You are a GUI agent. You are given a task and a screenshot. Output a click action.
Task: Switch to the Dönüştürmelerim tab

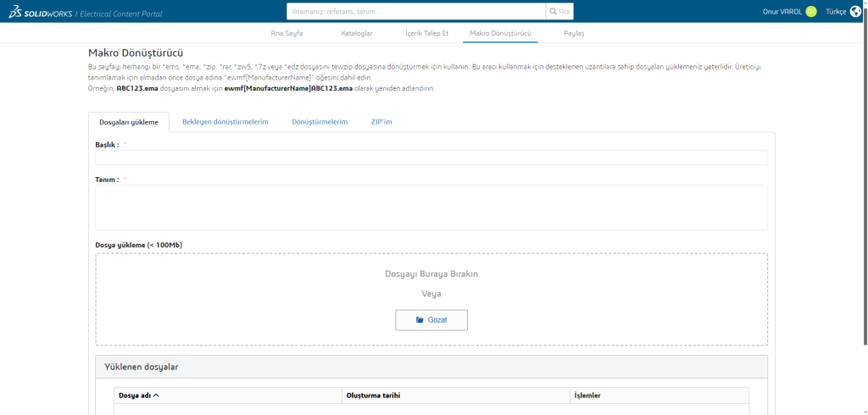320,122
